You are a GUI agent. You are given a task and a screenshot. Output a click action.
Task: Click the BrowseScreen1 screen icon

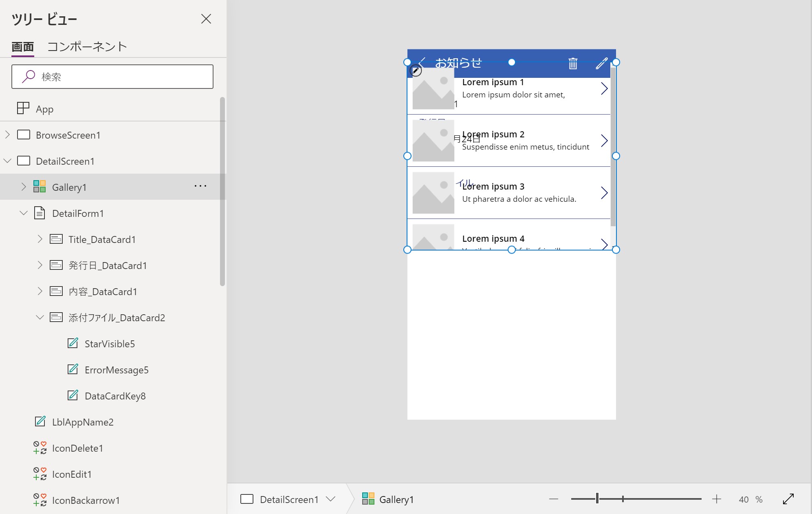[x=24, y=135]
